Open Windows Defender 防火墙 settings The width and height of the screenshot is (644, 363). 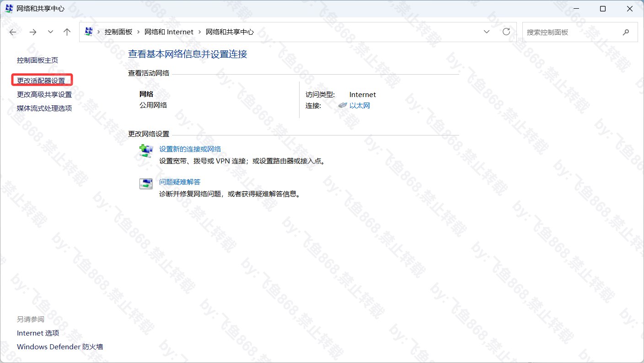[x=59, y=347]
